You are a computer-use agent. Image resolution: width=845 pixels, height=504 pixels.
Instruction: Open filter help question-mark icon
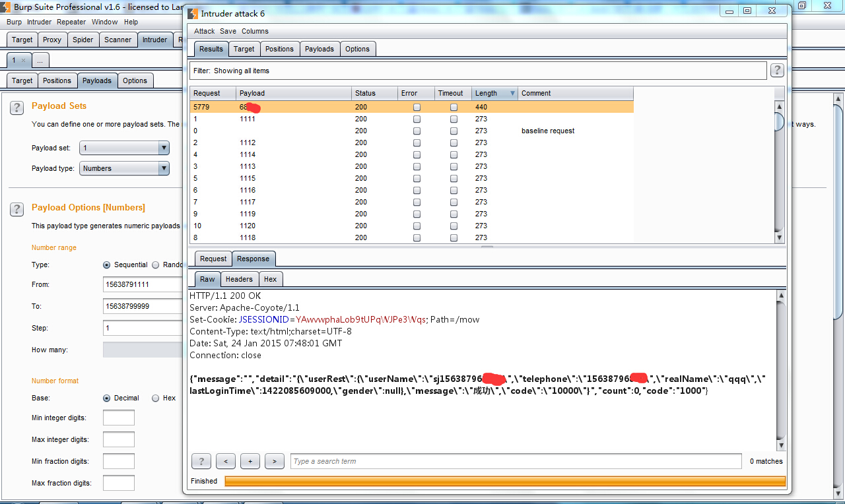pyautogui.click(x=777, y=71)
